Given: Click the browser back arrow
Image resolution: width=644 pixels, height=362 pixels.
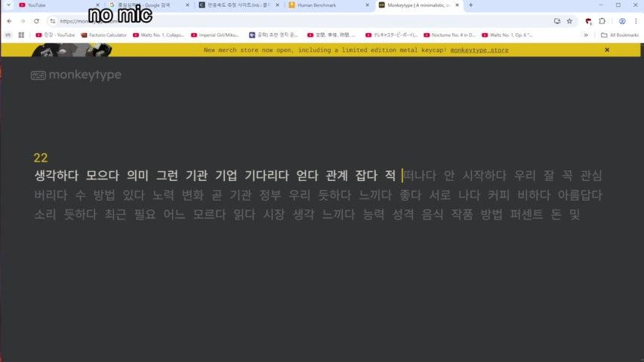Looking at the screenshot, I should (9, 21).
